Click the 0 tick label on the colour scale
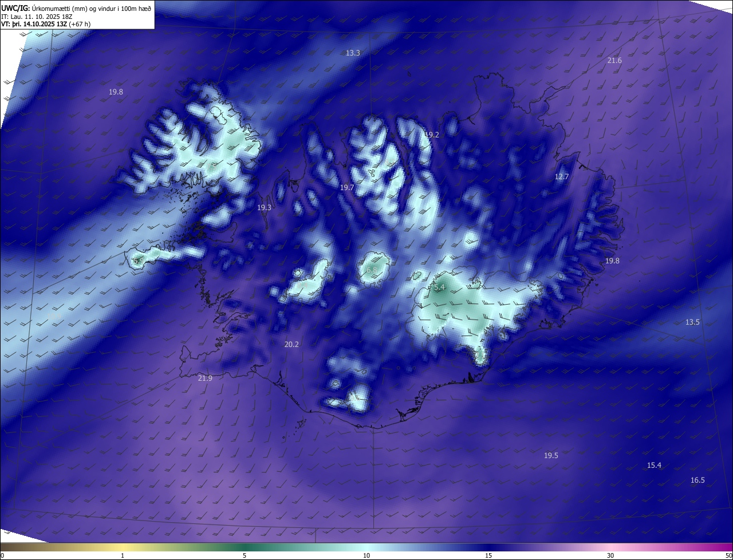Viewport: 733px width, 560px height. point(2,555)
